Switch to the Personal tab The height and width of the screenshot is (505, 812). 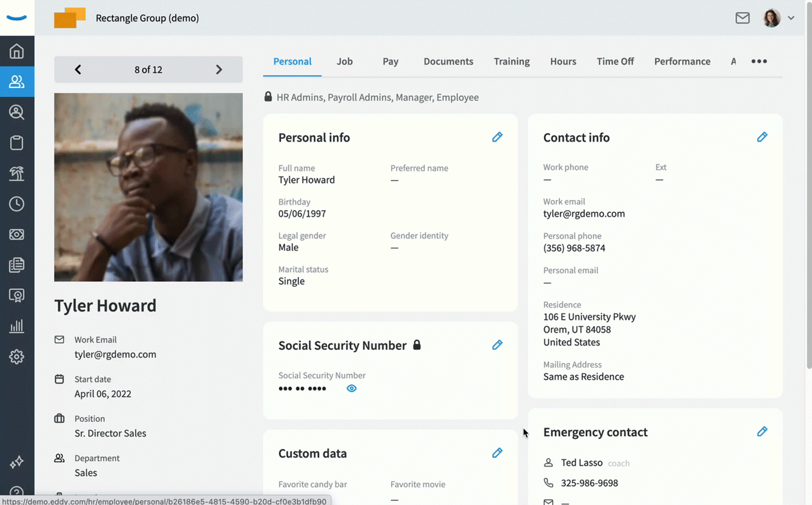click(292, 62)
